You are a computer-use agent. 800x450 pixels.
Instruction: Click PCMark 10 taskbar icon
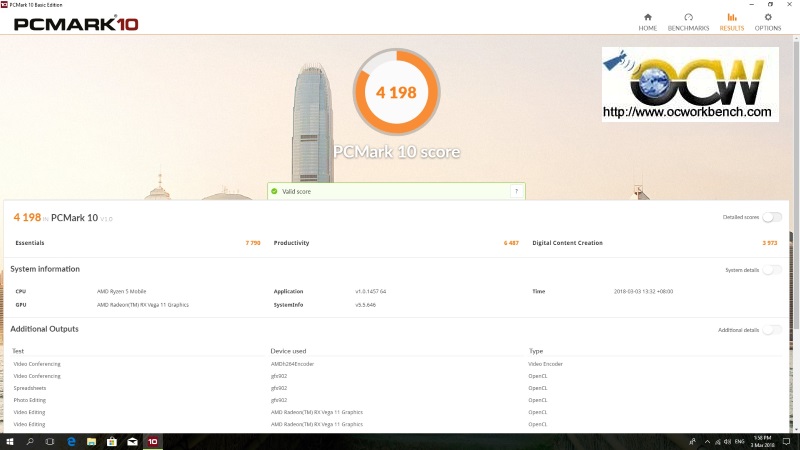(x=153, y=442)
